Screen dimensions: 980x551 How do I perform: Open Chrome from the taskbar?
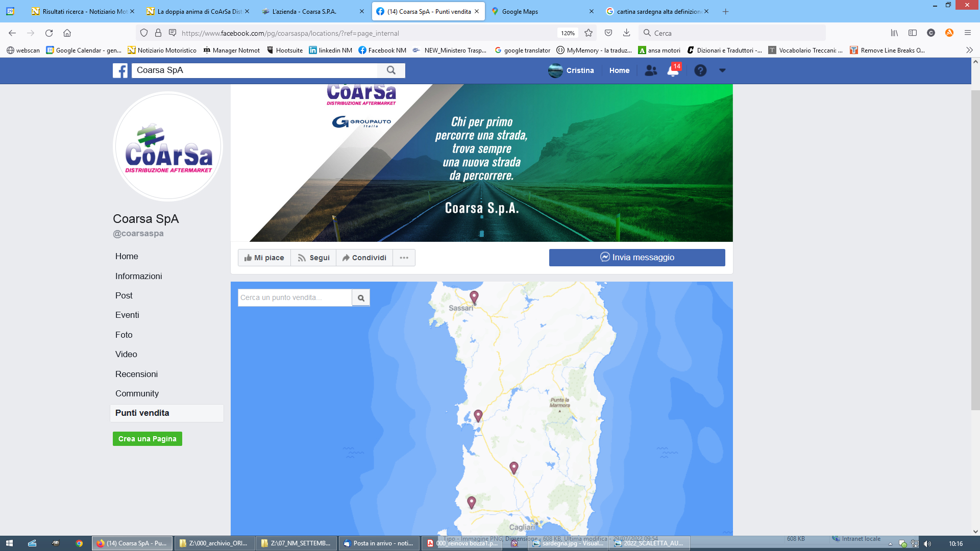[x=79, y=543]
